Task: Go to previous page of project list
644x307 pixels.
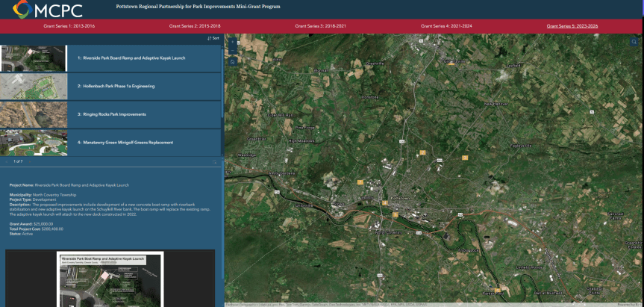Action: coord(7,161)
